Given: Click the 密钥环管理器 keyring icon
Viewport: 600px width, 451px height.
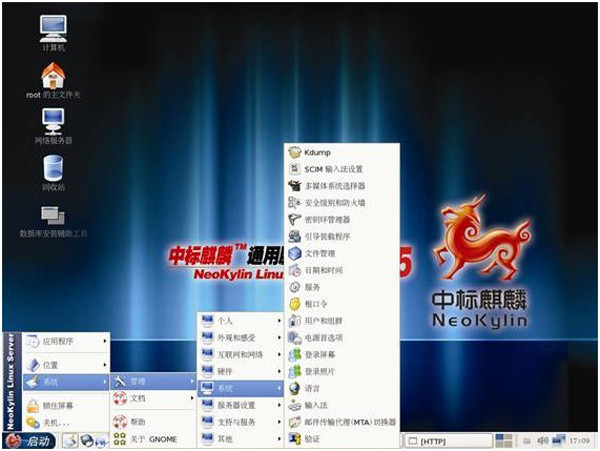Looking at the screenshot, I should click(x=295, y=220).
